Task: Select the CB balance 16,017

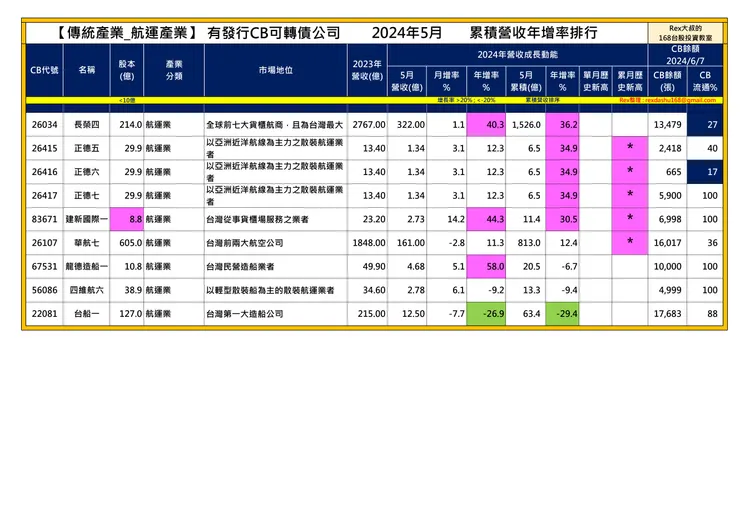Action: (x=667, y=243)
